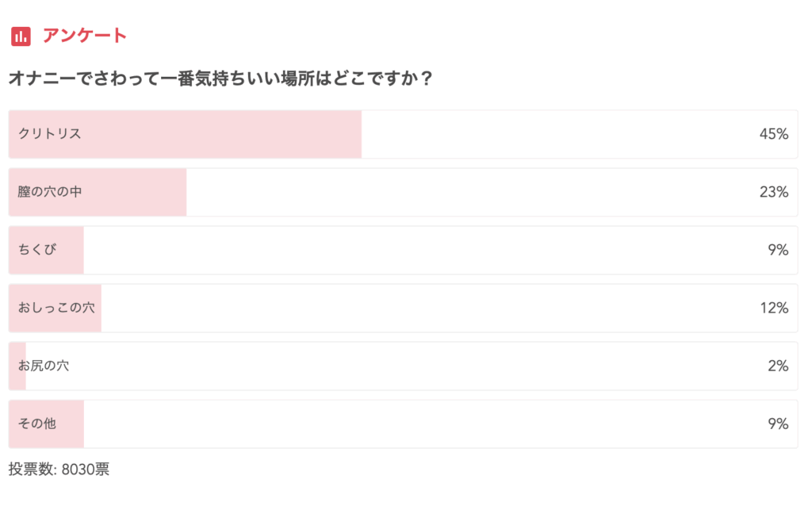
Task: Click the pink filled bar of the 45% row
Action: (x=238, y=134)
